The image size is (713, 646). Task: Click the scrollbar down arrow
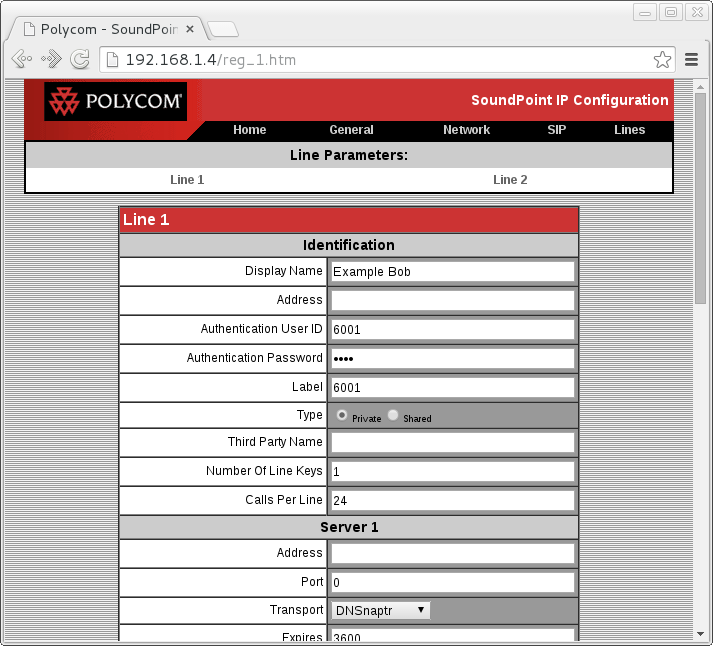click(x=700, y=634)
